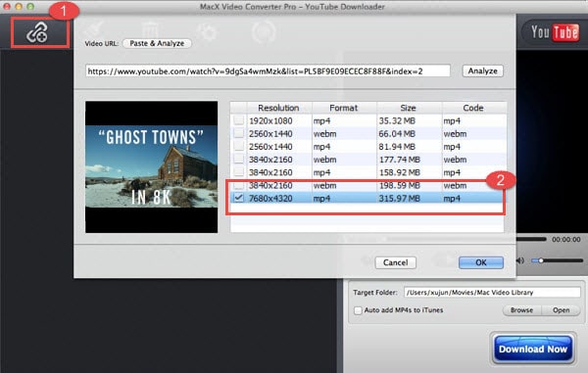Select the 315.97 MB size cell
588x373 pixels.
coord(399,198)
